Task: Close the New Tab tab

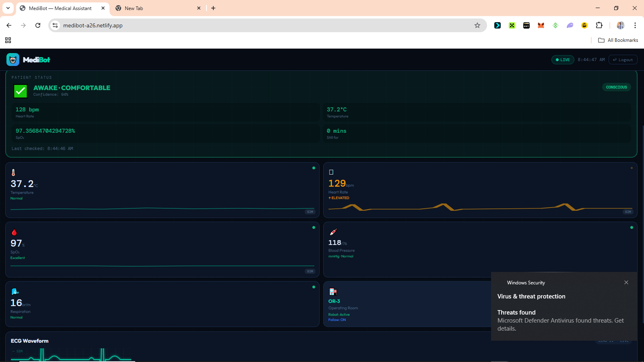Action: point(199,8)
